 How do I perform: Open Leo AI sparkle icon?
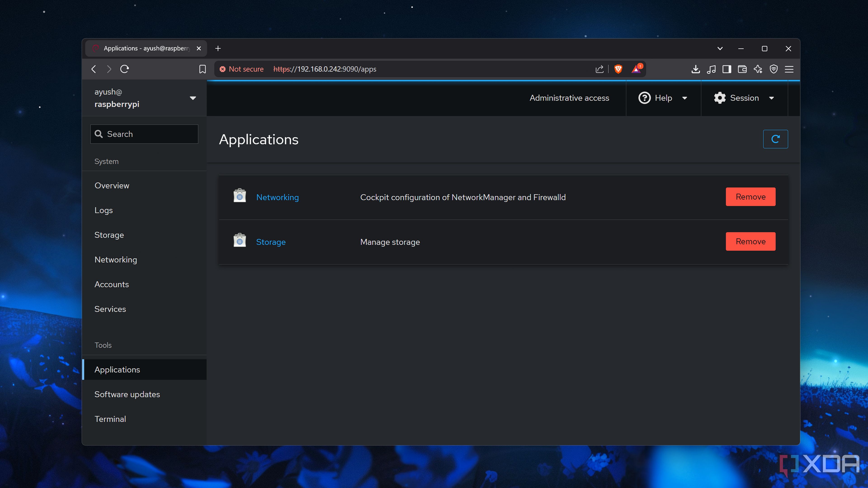click(x=758, y=69)
